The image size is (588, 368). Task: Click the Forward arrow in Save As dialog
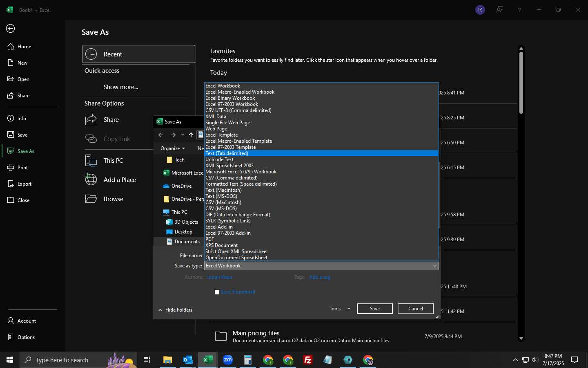click(173, 135)
